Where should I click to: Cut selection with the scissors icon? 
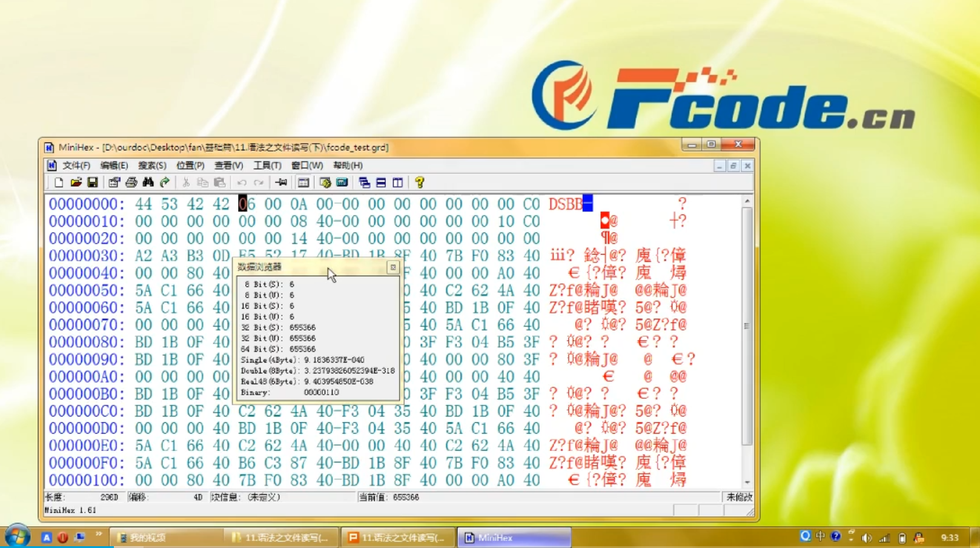186,182
